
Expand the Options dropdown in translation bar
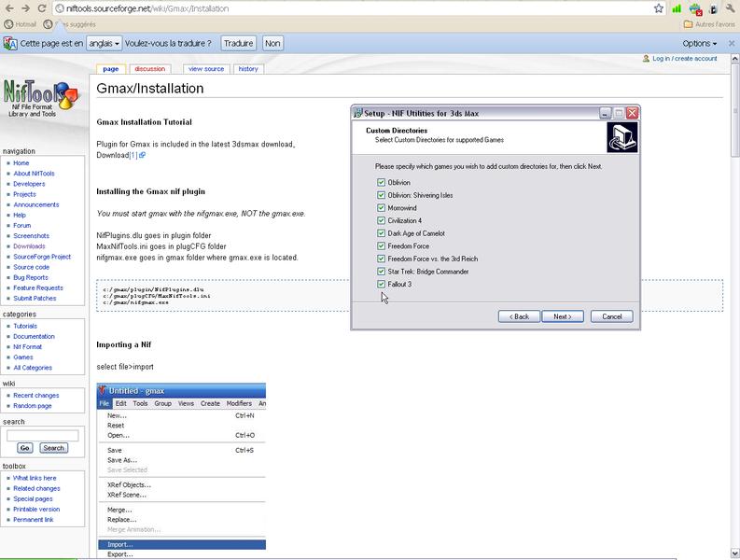coord(700,44)
